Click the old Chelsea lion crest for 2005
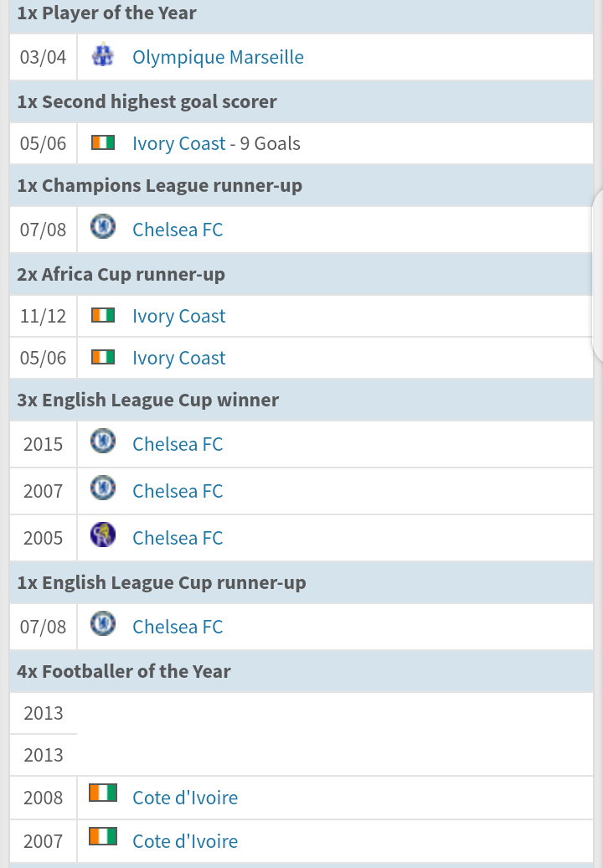The height and width of the screenshot is (868, 603). click(x=103, y=535)
